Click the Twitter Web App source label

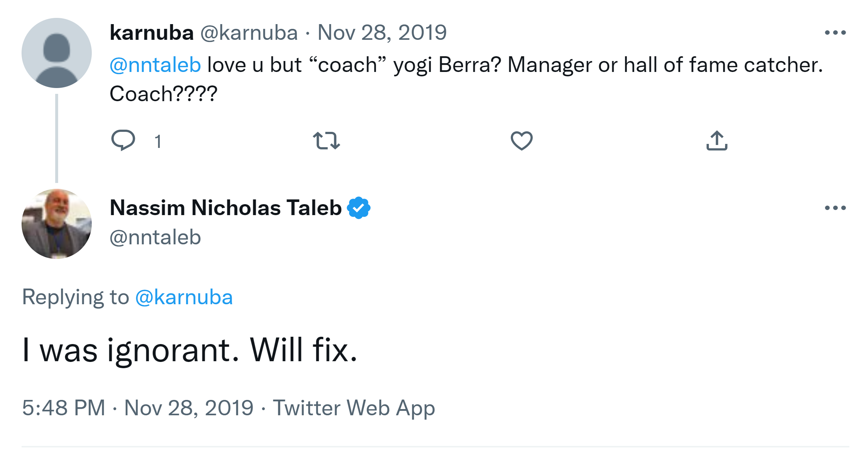point(354,408)
